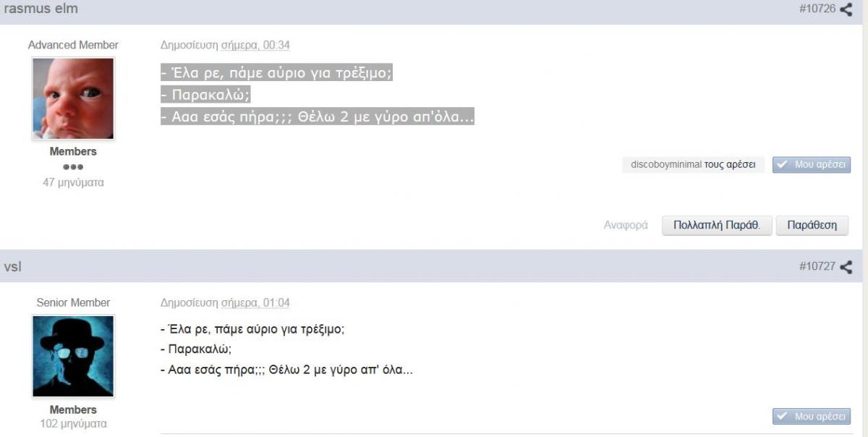Open the rasmus elm username header
This screenshot has width=868, height=437.
point(41,9)
